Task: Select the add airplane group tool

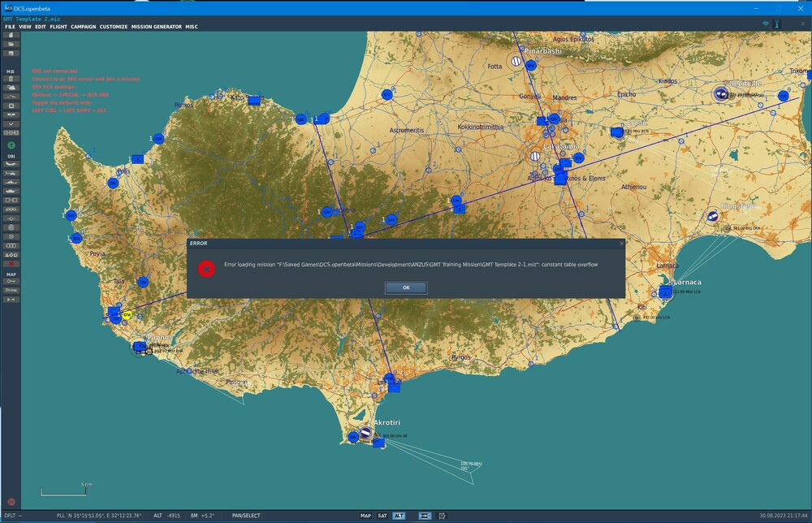Action: (x=11, y=164)
